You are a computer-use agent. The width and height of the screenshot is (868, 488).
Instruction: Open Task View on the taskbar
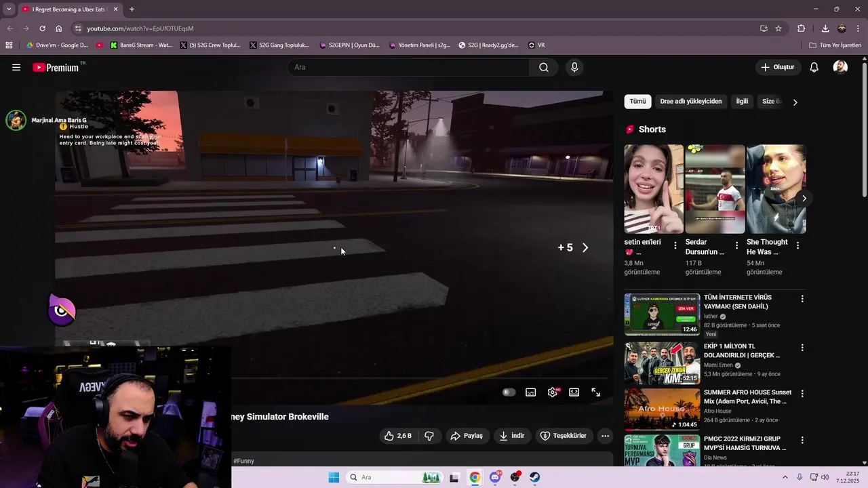(454, 477)
